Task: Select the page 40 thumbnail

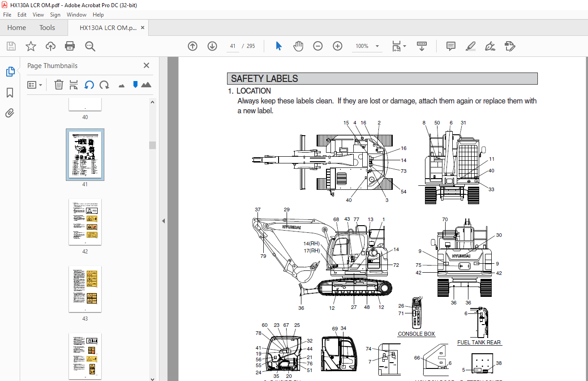Action: point(85,105)
